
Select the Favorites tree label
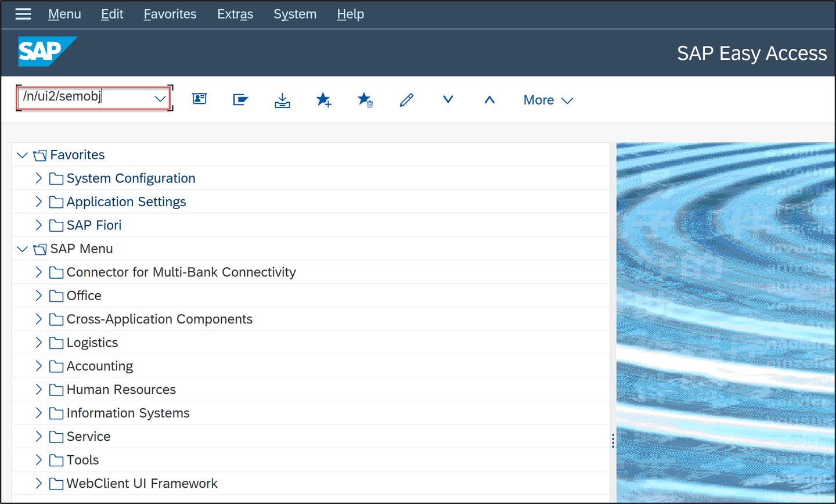pyautogui.click(x=78, y=155)
